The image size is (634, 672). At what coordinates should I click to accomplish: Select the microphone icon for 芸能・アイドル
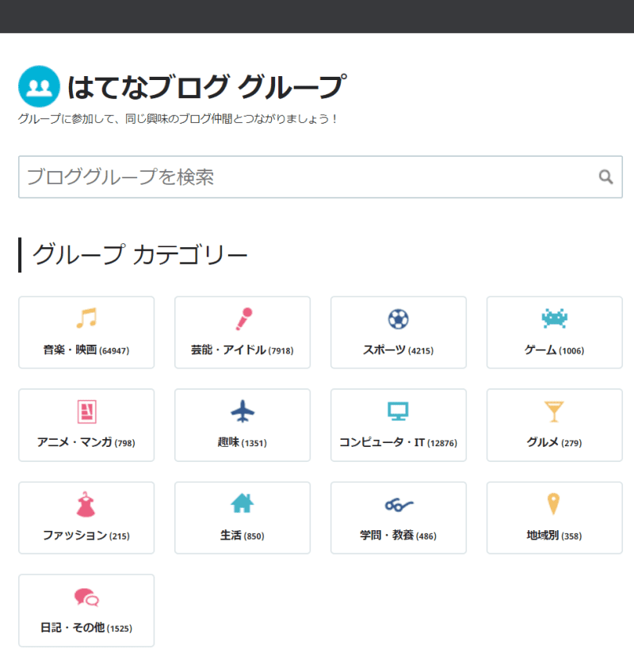(243, 319)
